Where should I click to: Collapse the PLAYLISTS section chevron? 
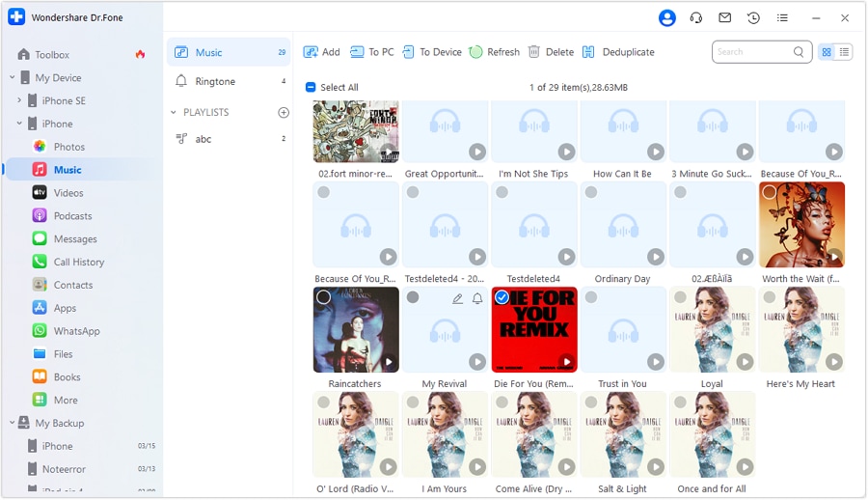point(174,113)
